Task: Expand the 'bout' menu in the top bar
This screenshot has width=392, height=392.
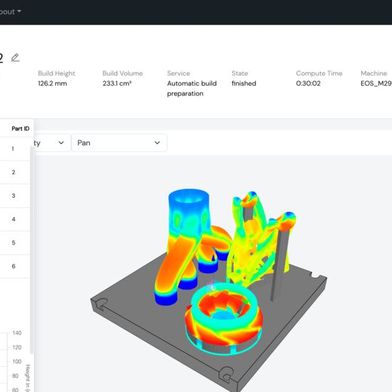Action: coord(10,12)
